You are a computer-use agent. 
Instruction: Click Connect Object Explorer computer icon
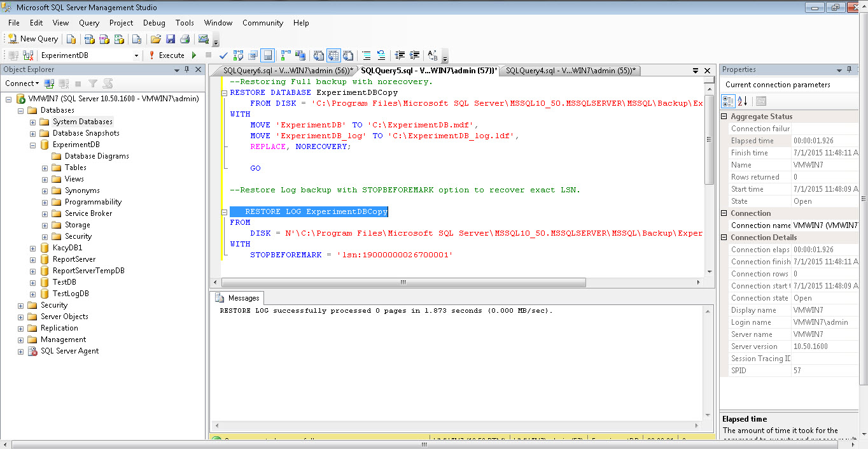tap(49, 83)
